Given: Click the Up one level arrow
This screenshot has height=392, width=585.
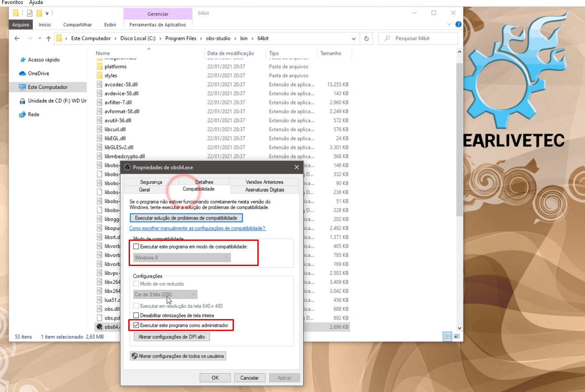Looking at the screenshot, I should (49, 38).
